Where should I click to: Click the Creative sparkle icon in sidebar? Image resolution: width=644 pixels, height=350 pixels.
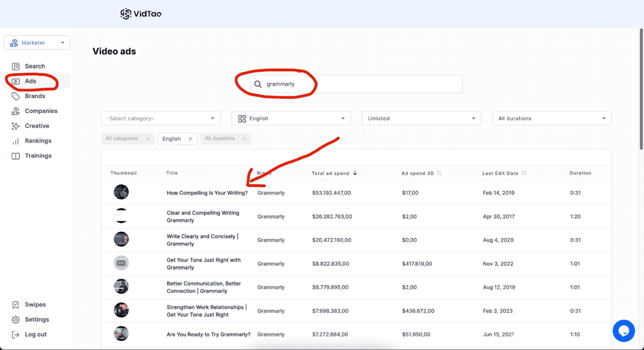(x=15, y=126)
